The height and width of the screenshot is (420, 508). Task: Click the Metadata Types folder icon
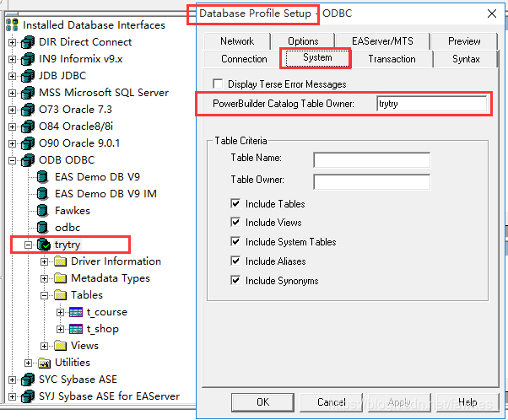coord(60,278)
